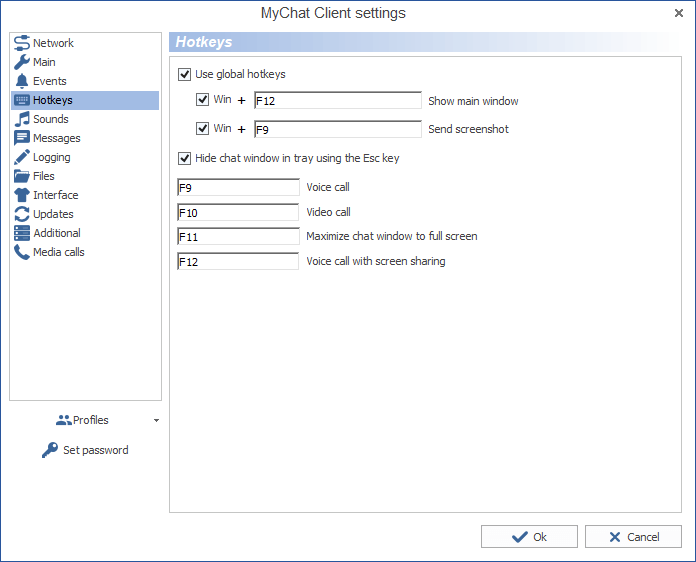Click the Sounds music note icon
Screen dimensions: 696x562
coord(22,119)
